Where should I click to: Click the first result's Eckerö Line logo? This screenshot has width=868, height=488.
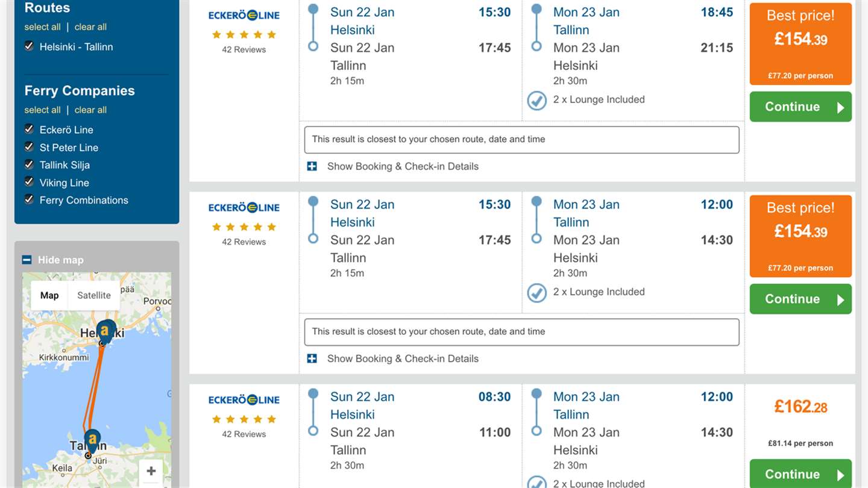(x=244, y=15)
